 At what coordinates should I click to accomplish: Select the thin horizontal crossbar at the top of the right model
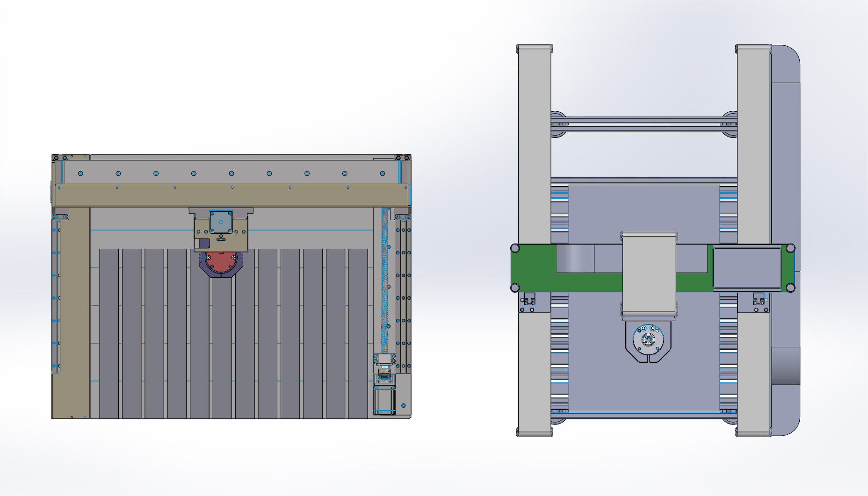644,124
